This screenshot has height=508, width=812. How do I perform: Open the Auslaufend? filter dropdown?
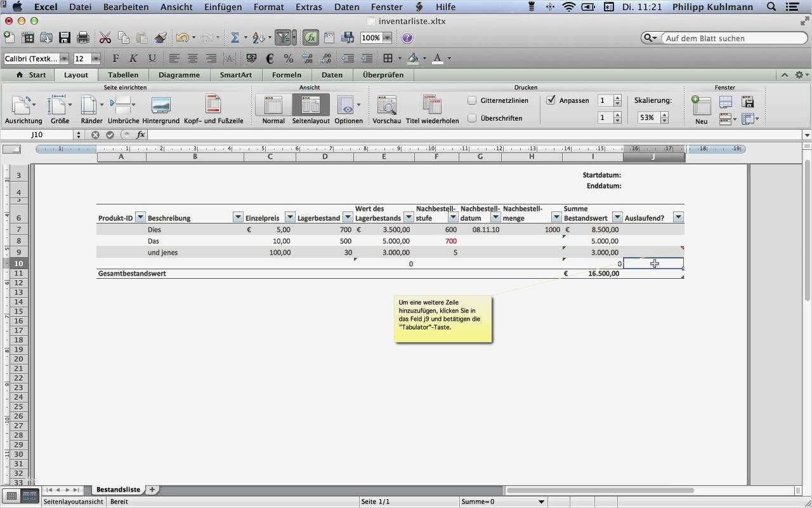[678, 217]
